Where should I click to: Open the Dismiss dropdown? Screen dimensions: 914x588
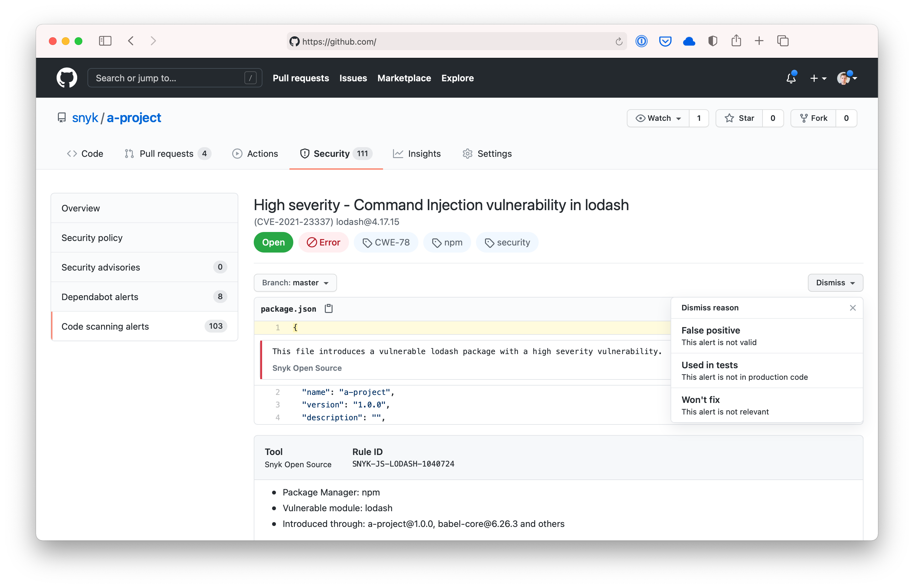[835, 282]
